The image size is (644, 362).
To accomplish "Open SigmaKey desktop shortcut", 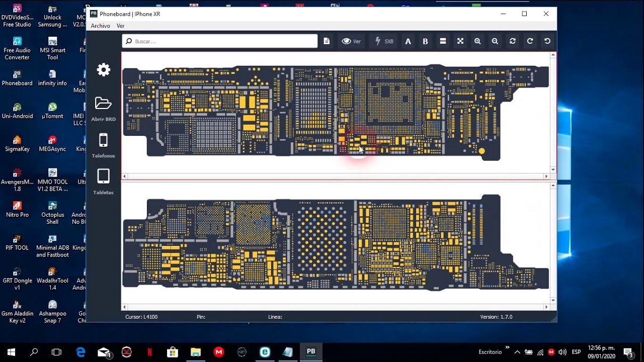I will point(17,143).
